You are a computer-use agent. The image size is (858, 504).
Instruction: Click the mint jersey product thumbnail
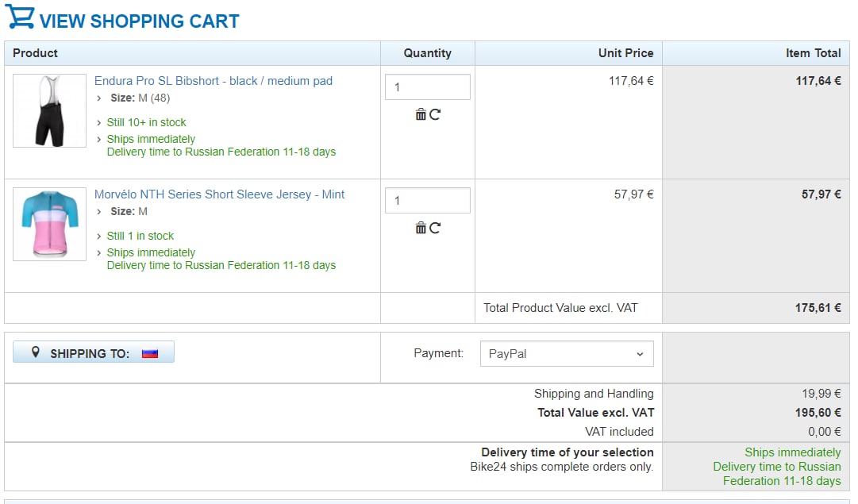pyautogui.click(x=50, y=224)
